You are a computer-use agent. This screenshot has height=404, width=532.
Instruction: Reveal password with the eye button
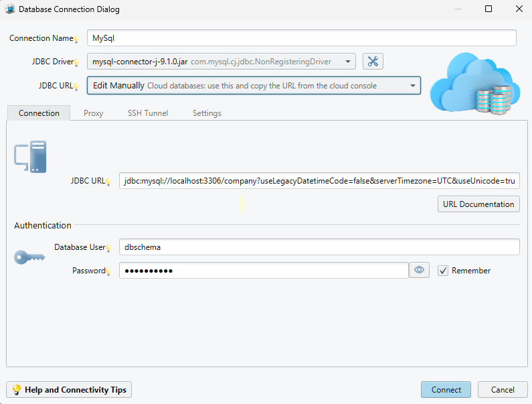pyautogui.click(x=420, y=270)
